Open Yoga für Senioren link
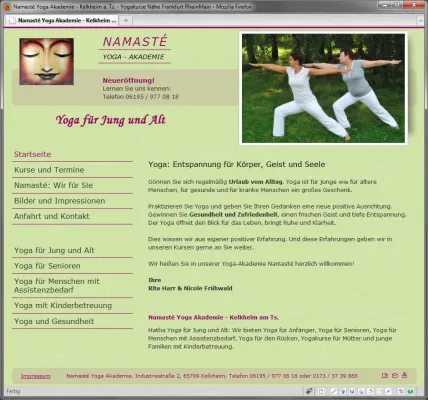The height and width of the screenshot is (400, 428). [47, 266]
